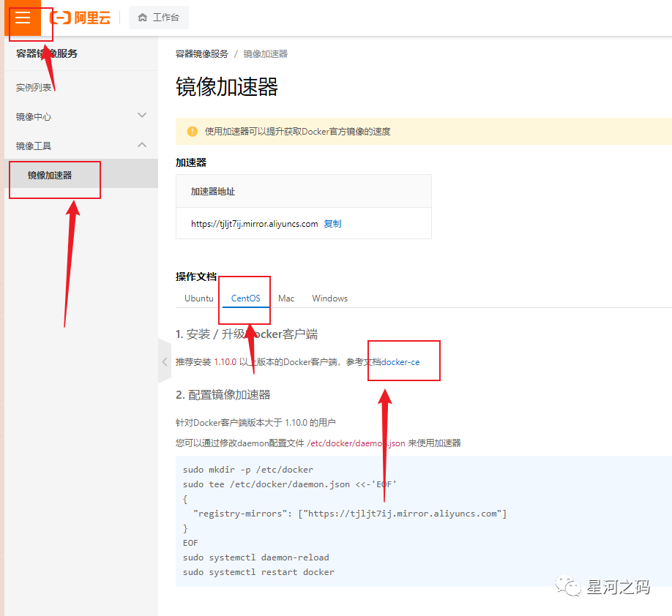Switch to the Mac tab
The image size is (672, 616).
coord(286,298)
